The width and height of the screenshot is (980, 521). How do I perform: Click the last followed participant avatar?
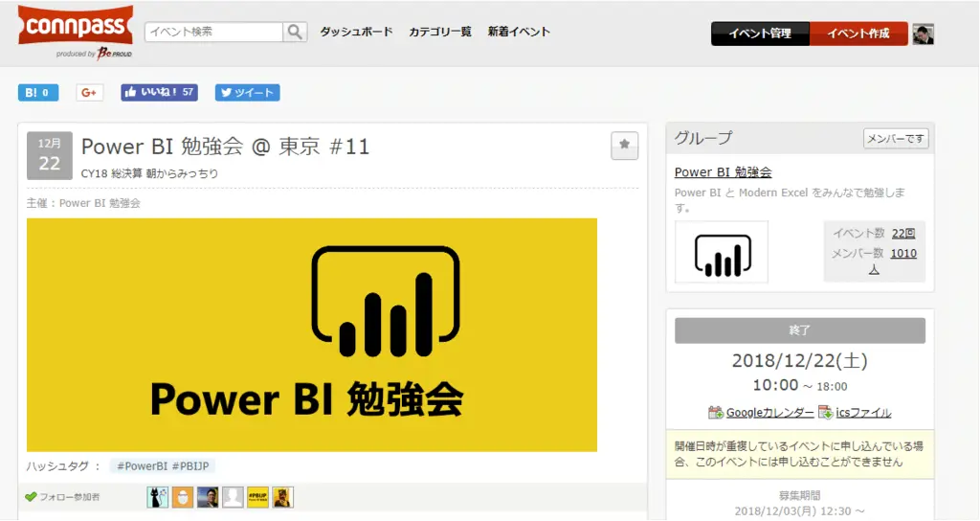282,497
